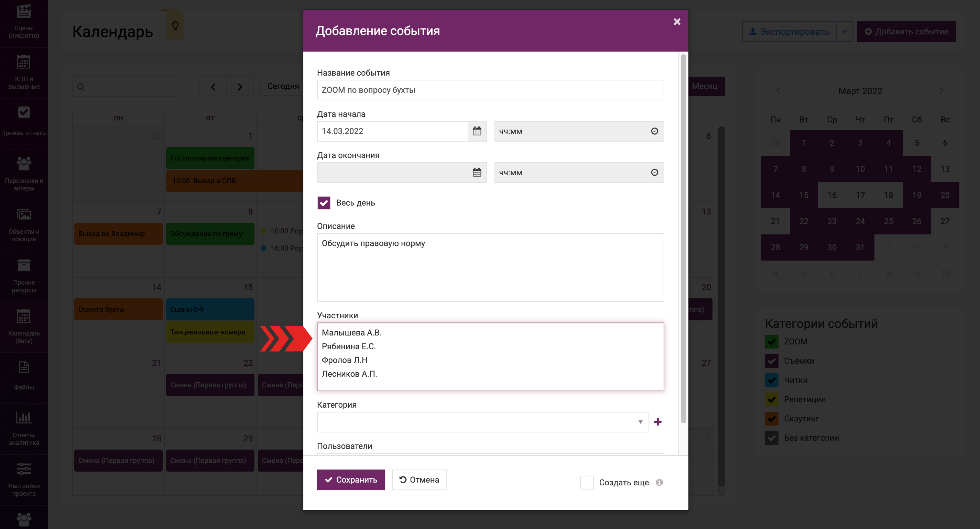The width and height of the screenshot is (980, 529).
Task: Toggle ZOOM category checkbox
Action: coord(772,342)
